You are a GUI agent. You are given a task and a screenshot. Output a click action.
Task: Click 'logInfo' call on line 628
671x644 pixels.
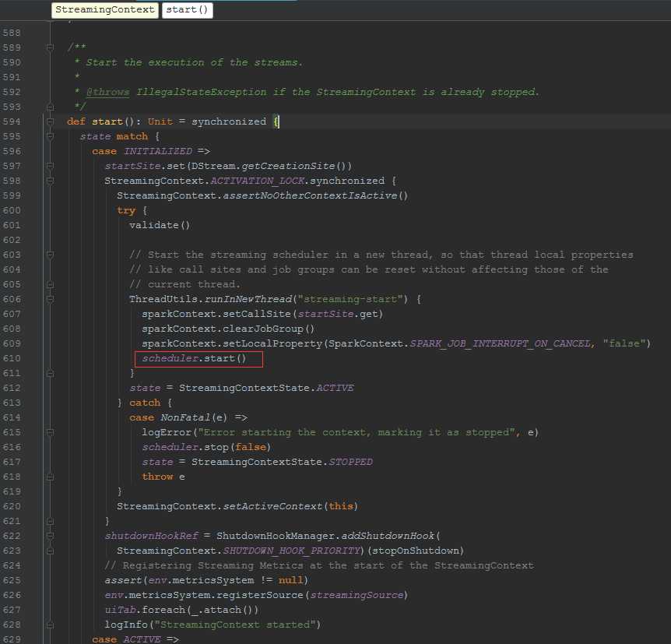click(126, 625)
